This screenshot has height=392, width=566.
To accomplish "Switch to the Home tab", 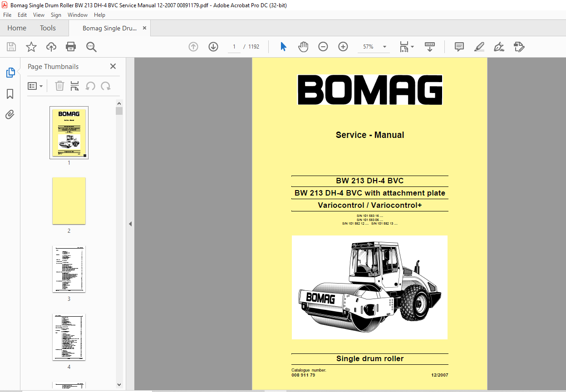I will coord(17,28).
